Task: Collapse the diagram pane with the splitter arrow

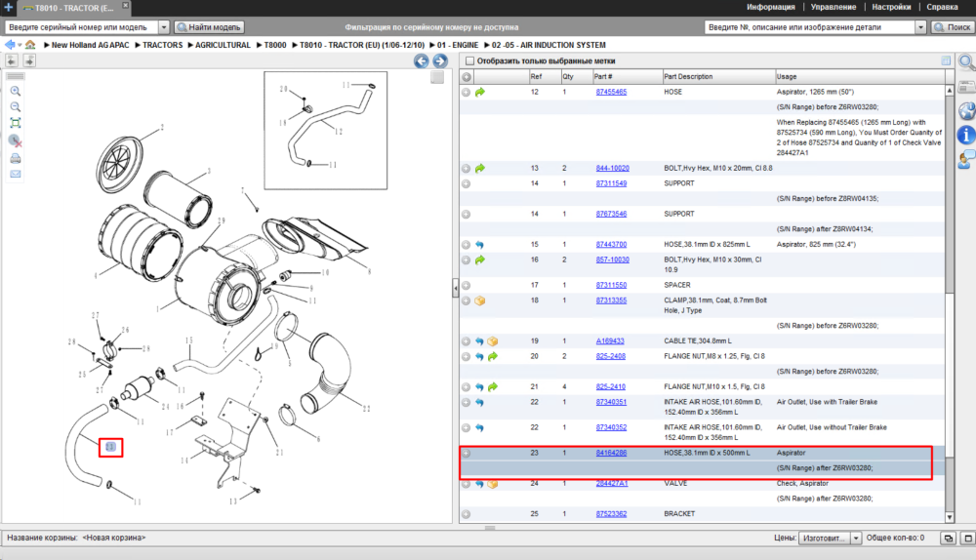Action: 456,289
